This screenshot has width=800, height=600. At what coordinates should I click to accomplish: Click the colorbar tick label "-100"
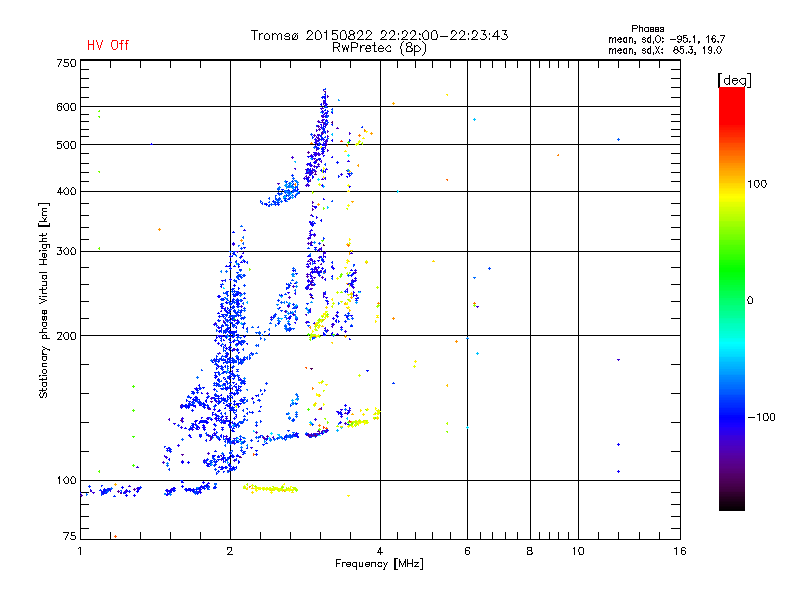click(x=761, y=417)
